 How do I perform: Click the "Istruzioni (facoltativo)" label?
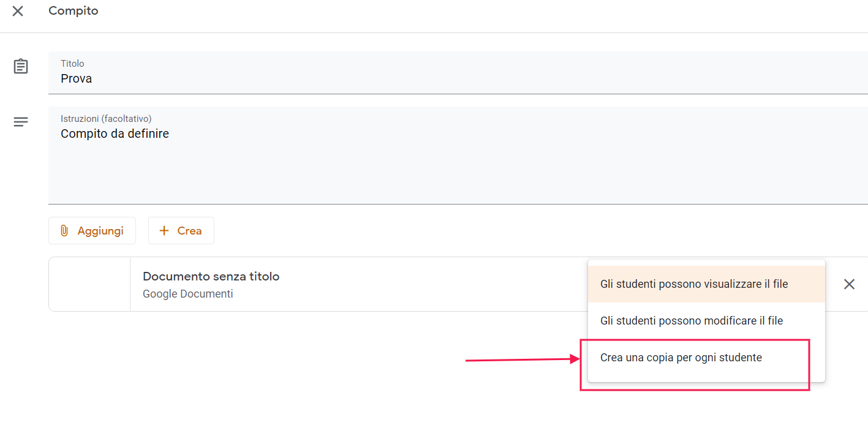[x=106, y=119]
